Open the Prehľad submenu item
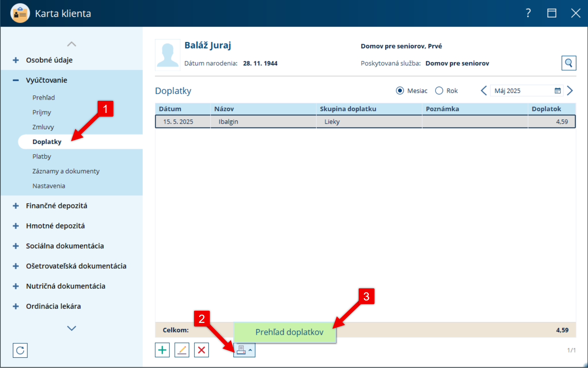Image resolution: width=588 pixels, height=368 pixels. tap(44, 98)
